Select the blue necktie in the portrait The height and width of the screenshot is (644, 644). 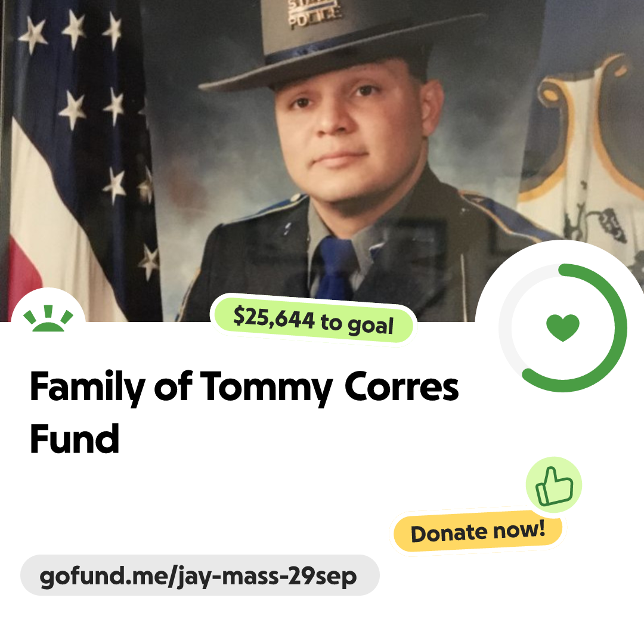tap(335, 269)
